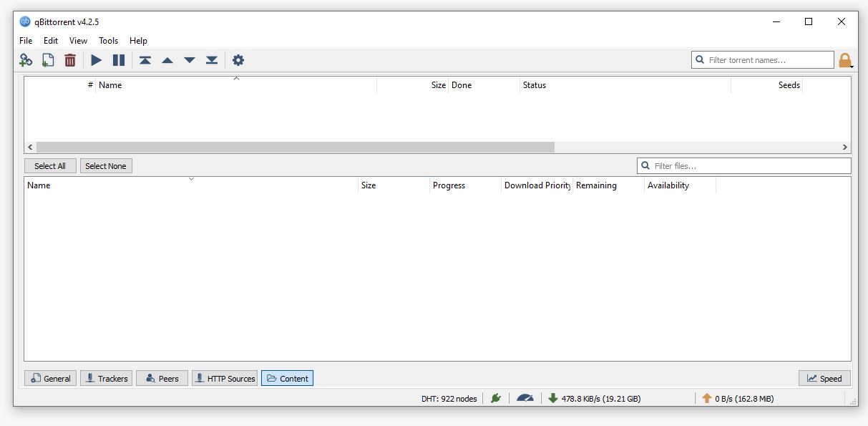The width and height of the screenshot is (868, 426).
Task: Sort files by Download Priority column
Action: 537,185
